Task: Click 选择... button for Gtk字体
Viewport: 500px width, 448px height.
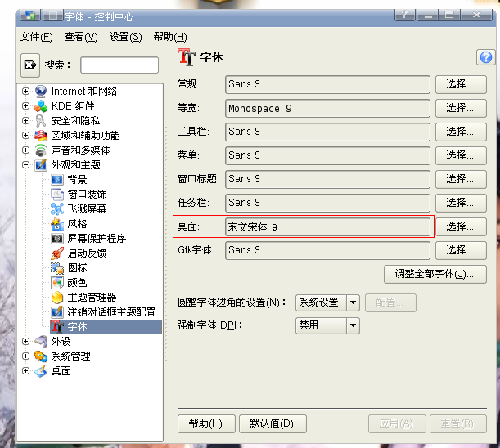Action: pos(461,250)
